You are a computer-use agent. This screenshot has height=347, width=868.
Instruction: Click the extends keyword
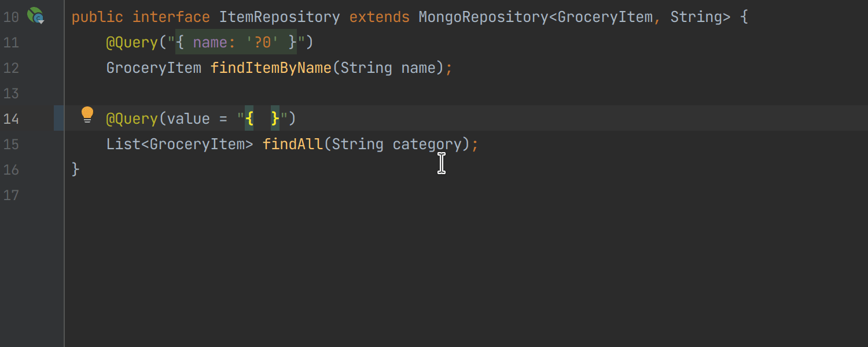[379, 17]
